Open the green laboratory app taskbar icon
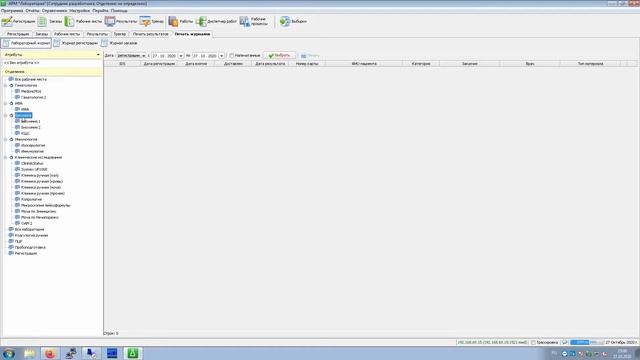 coord(133,353)
